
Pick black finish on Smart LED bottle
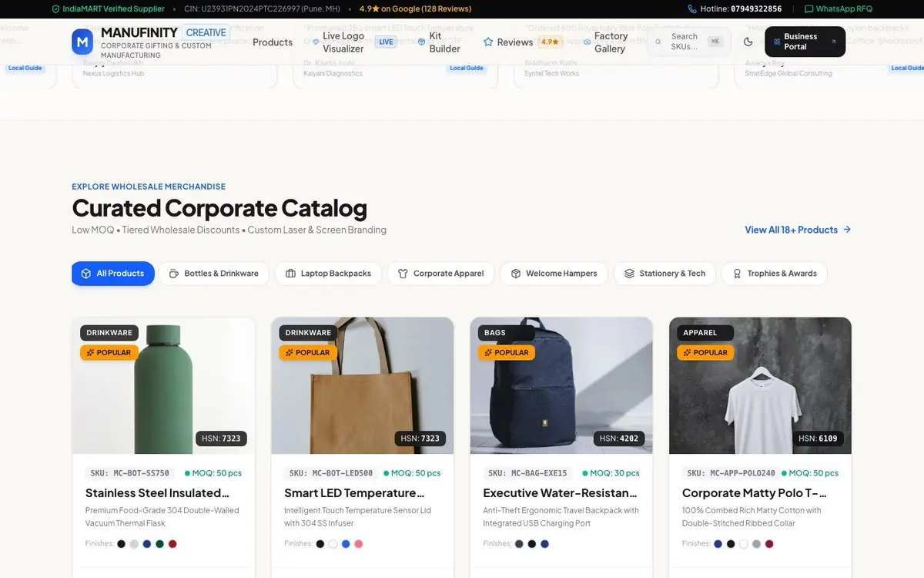tap(320, 544)
